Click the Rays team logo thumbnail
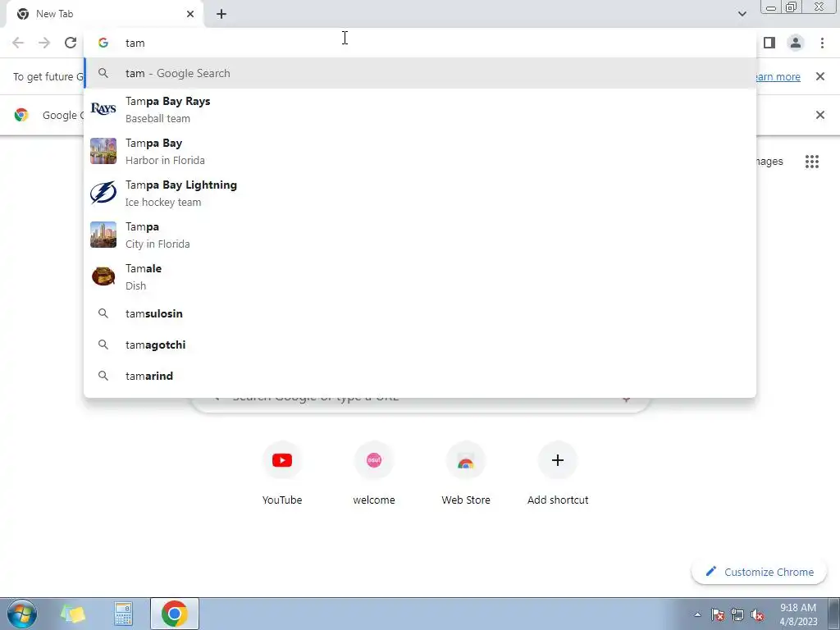This screenshot has width=840, height=630. [103, 109]
